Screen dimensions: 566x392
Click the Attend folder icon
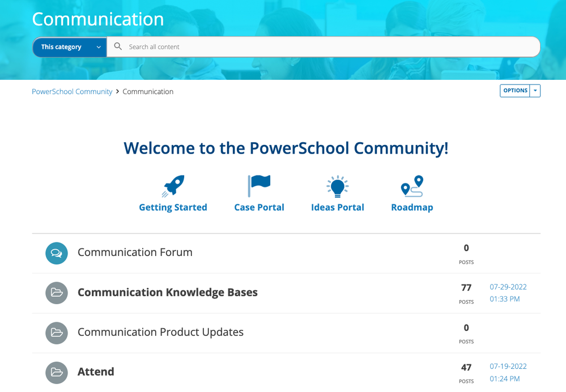point(57,373)
